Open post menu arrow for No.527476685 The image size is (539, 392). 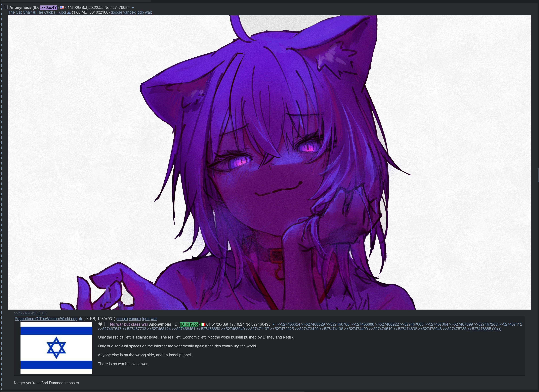[133, 8]
